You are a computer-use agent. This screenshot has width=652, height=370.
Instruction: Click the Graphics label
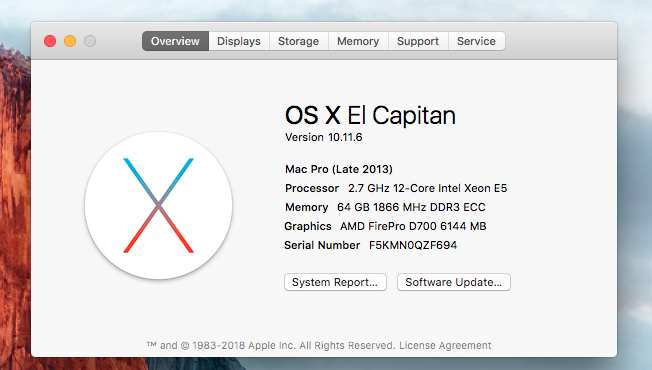308,226
